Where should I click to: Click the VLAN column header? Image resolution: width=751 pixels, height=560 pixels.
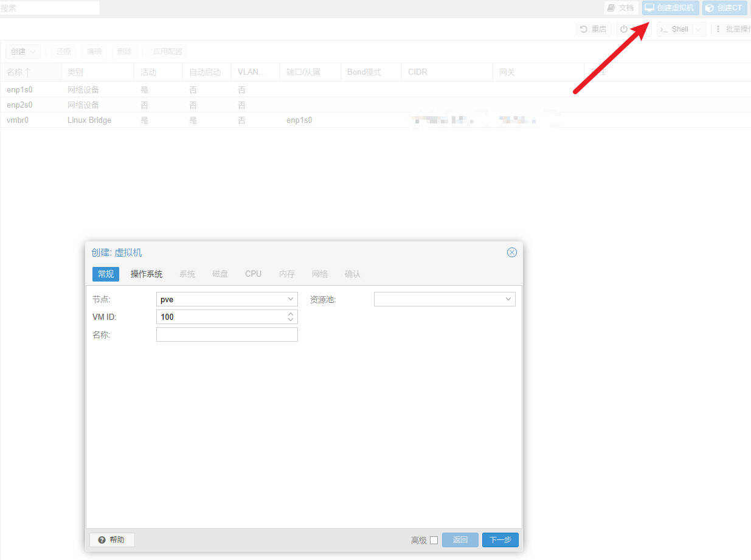pyautogui.click(x=255, y=72)
